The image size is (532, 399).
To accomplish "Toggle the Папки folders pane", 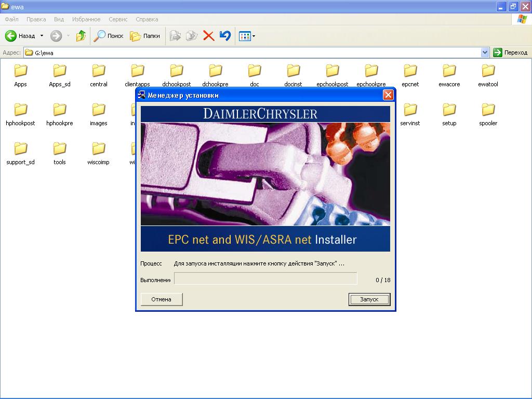I will [145, 36].
